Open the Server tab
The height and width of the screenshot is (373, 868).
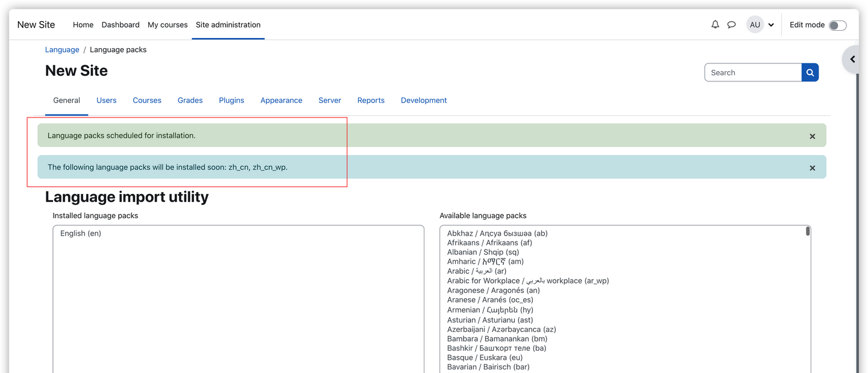click(330, 100)
